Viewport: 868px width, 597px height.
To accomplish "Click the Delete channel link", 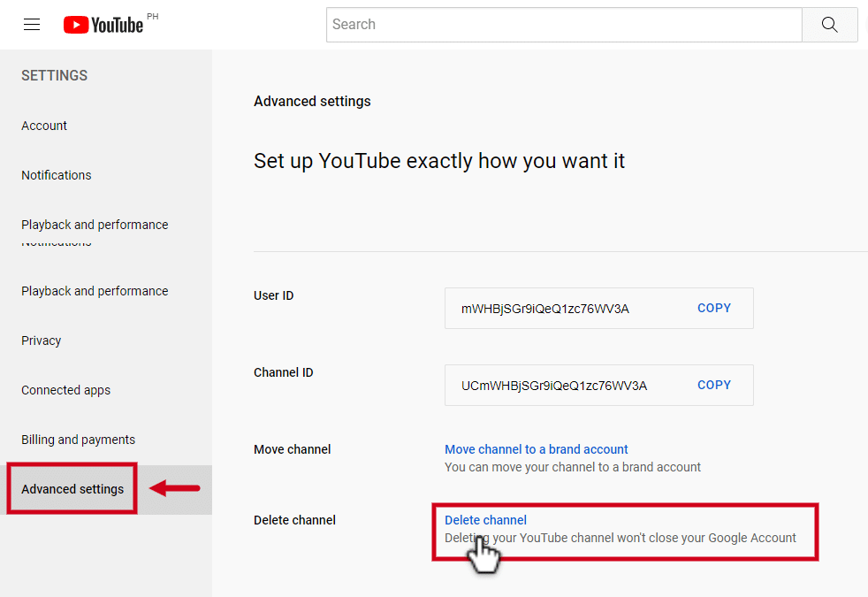I will click(x=485, y=520).
